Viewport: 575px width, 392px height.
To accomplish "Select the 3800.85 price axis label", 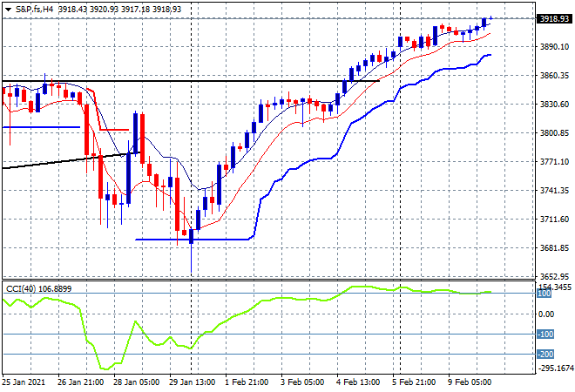I will click(x=554, y=132).
